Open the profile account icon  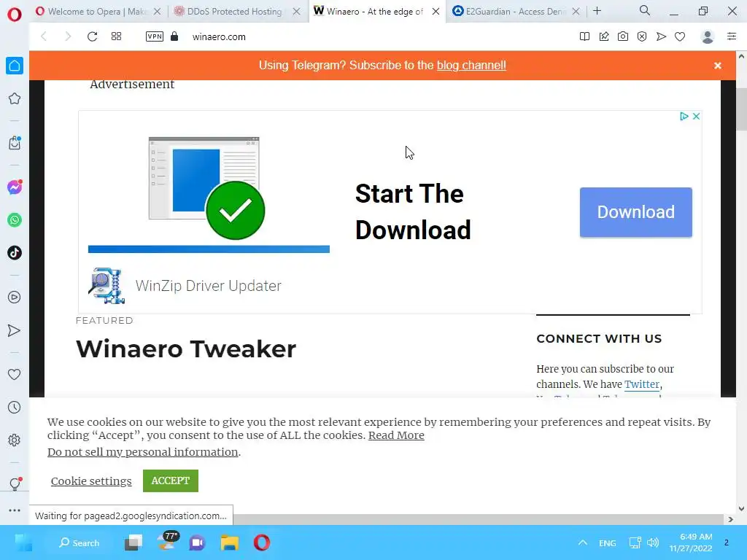[708, 36]
